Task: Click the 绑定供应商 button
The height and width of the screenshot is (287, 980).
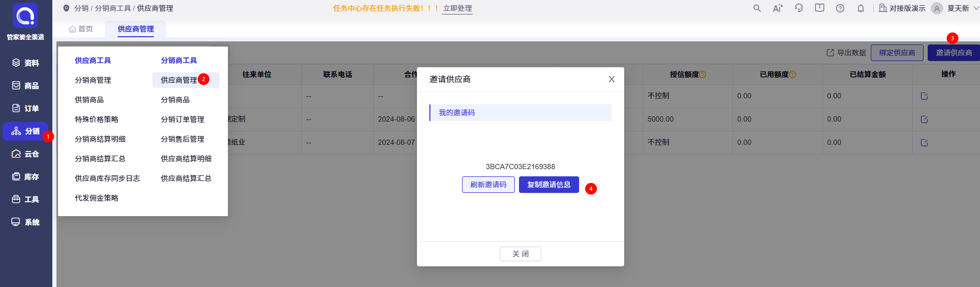Action: tap(897, 53)
